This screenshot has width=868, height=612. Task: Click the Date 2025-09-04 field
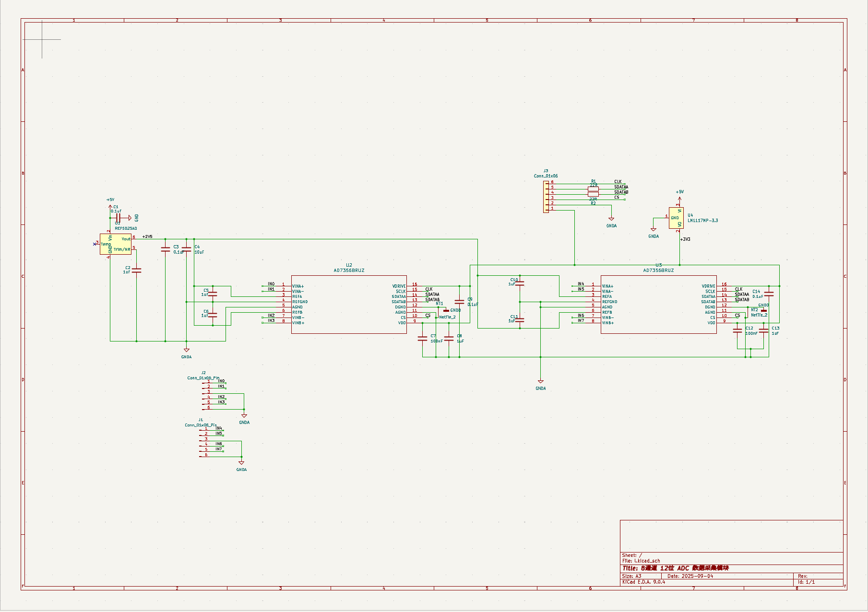click(690, 576)
